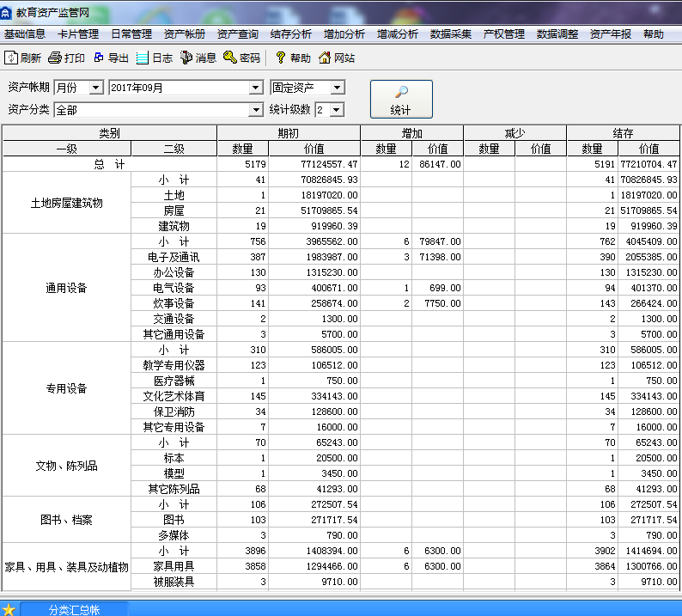Open the 消息 messages icon
682x616 pixels.
186,58
